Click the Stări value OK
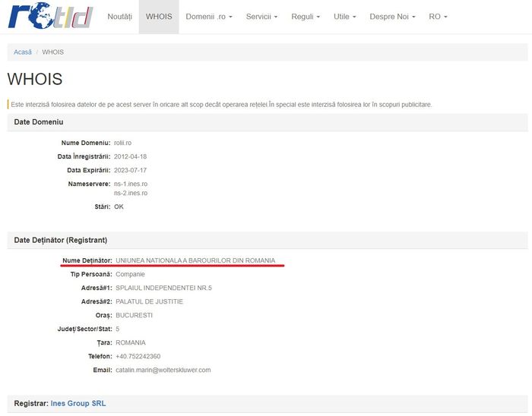 coord(119,206)
